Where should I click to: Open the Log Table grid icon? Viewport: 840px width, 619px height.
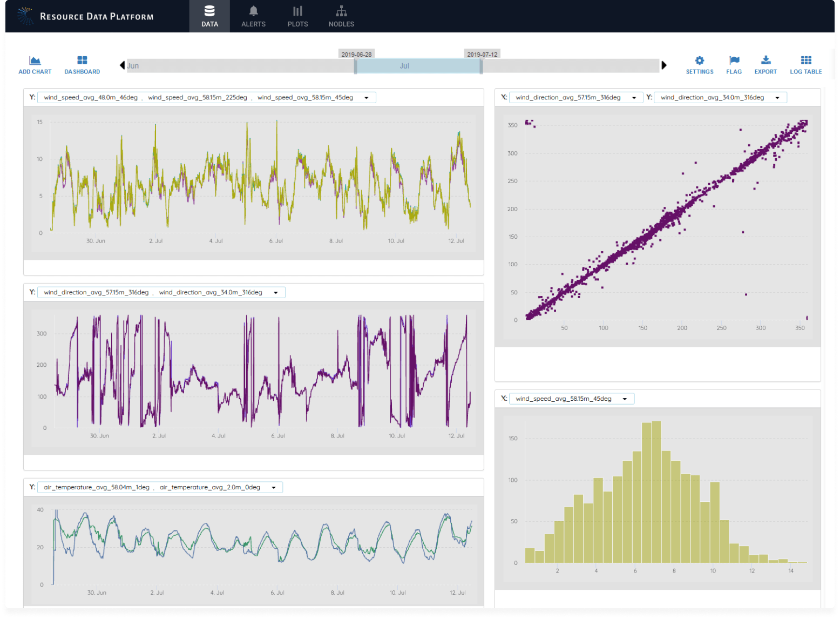pyautogui.click(x=806, y=60)
